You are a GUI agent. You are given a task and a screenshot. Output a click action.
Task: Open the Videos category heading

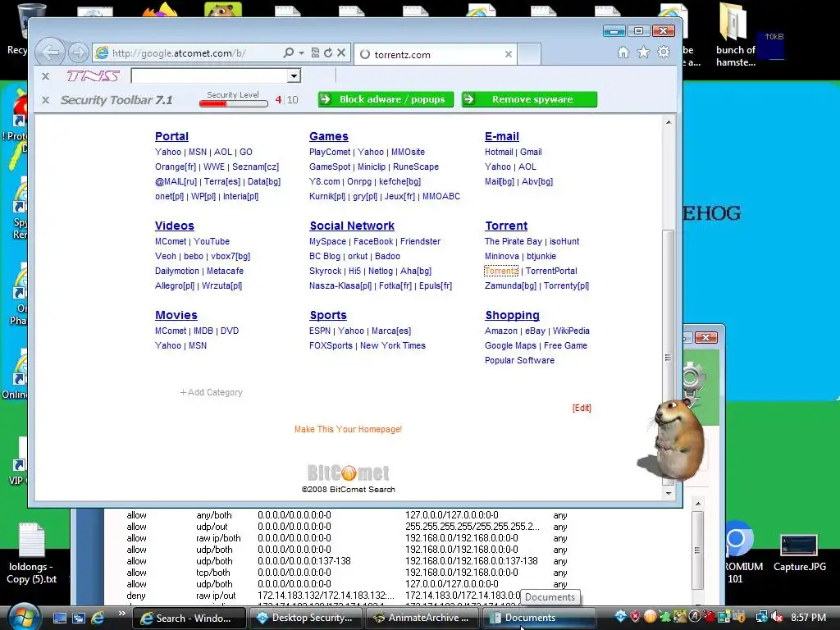[174, 226]
